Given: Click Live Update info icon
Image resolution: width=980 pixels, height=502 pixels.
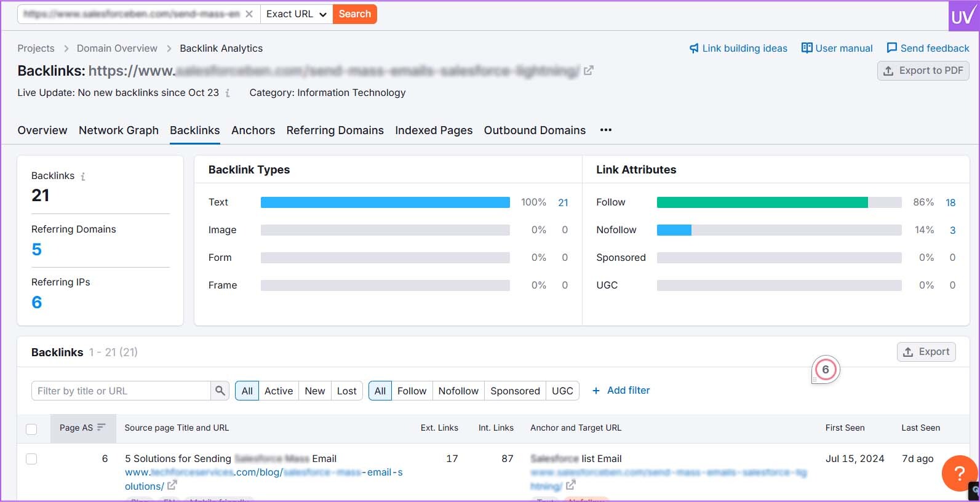Looking at the screenshot, I should (228, 93).
